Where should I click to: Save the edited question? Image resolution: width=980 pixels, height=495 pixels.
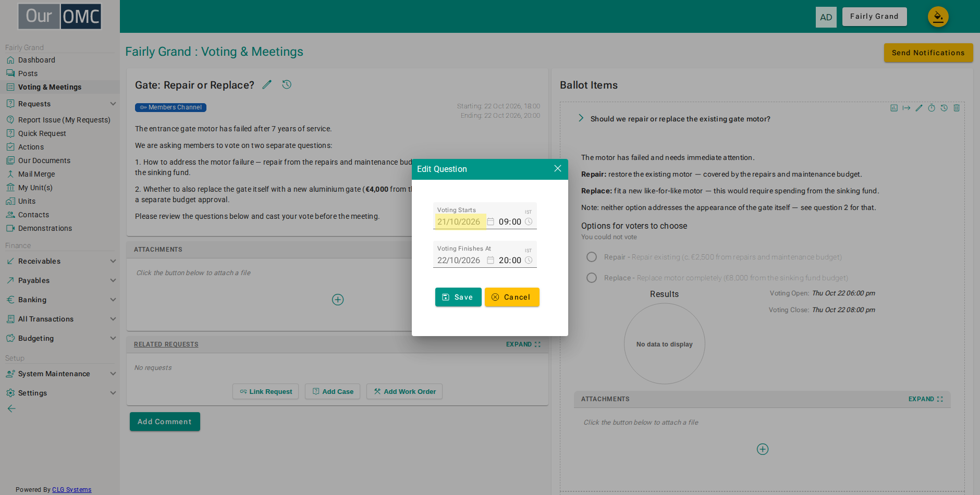pos(458,297)
